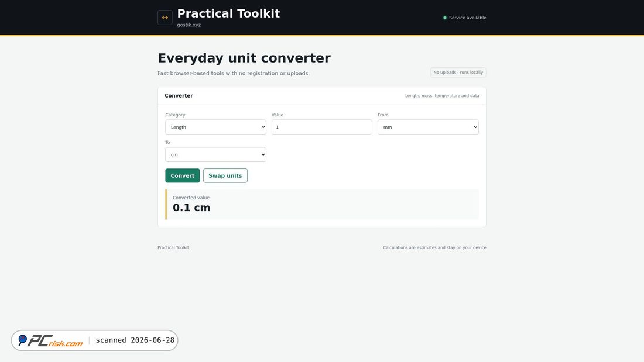Click the From field label
Screen dimensions: 644x362
tap(383, 115)
